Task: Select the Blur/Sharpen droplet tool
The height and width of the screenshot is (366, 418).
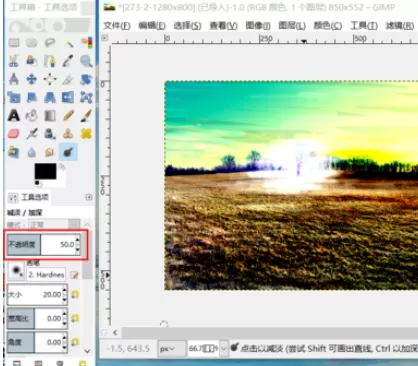Action: 32,152
